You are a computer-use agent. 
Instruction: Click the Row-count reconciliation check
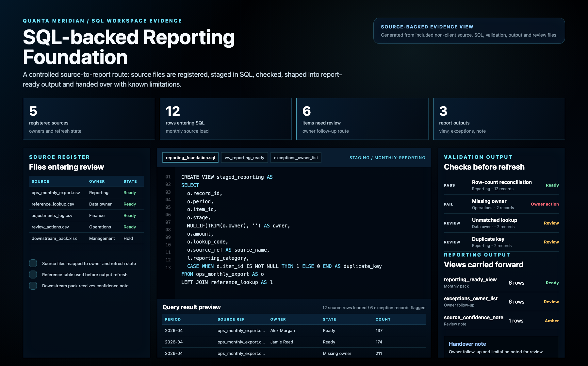point(501,185)
